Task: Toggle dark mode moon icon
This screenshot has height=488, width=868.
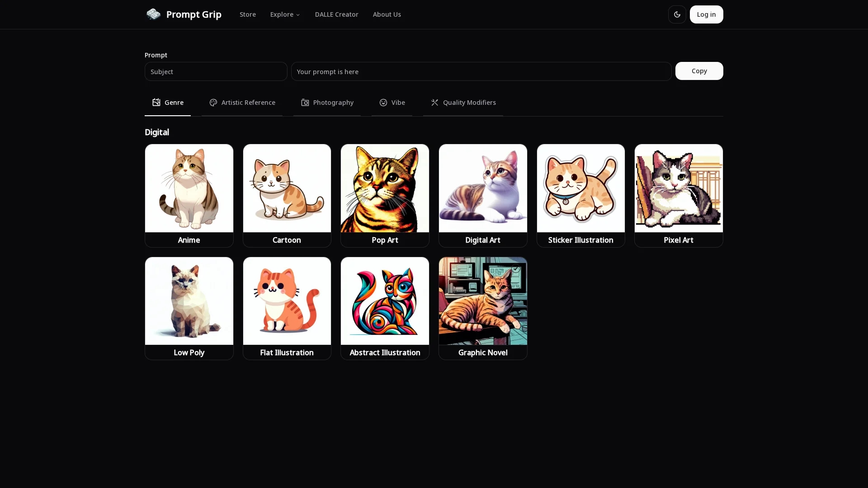Action: point(677,14)
